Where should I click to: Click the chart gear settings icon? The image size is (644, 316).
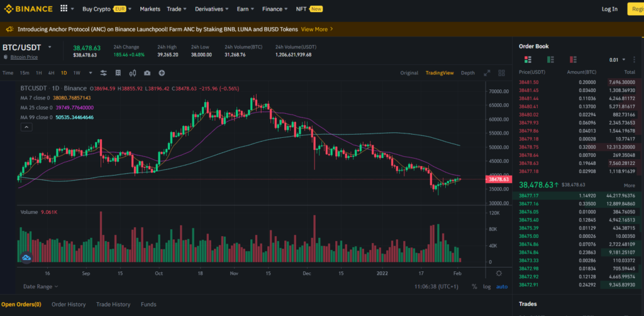click(499, 273)
